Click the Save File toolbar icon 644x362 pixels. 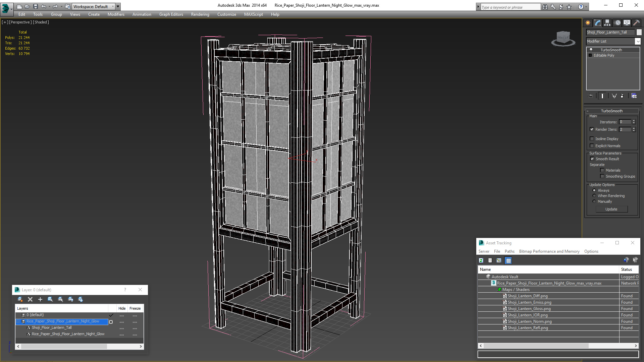point(35,6)
